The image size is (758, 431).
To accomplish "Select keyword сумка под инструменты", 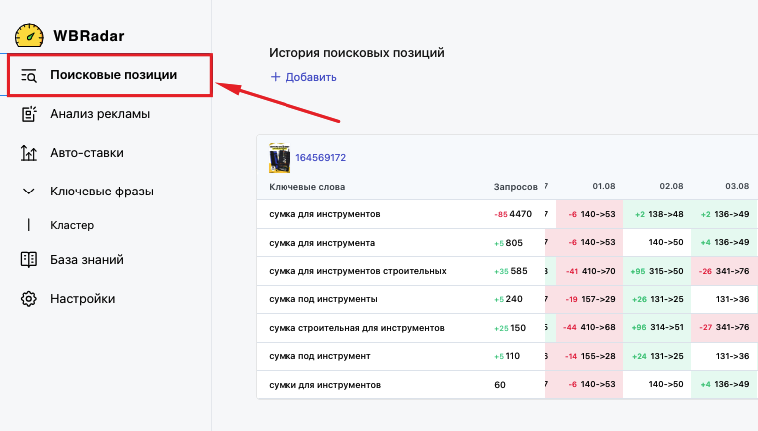I will pyautogui.click(x=323, y=299).
